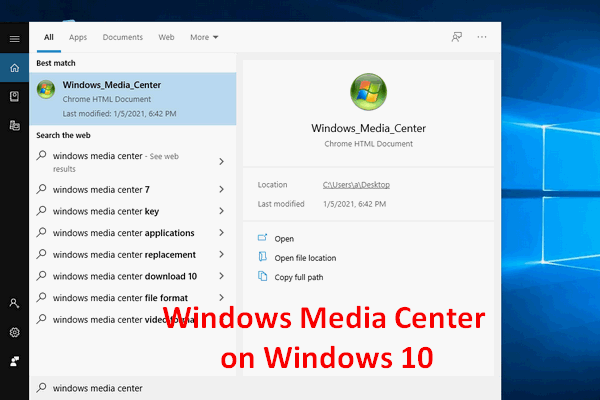600x400 pixels.
Task: Click Open file location
Action: pyautogui.click(x=305, y=258)
